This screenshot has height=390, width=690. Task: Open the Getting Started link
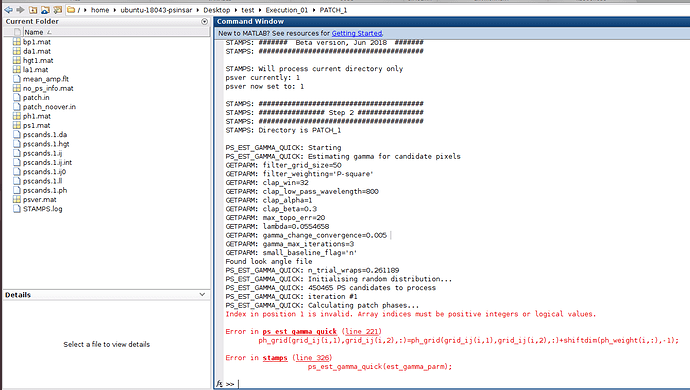356,33
